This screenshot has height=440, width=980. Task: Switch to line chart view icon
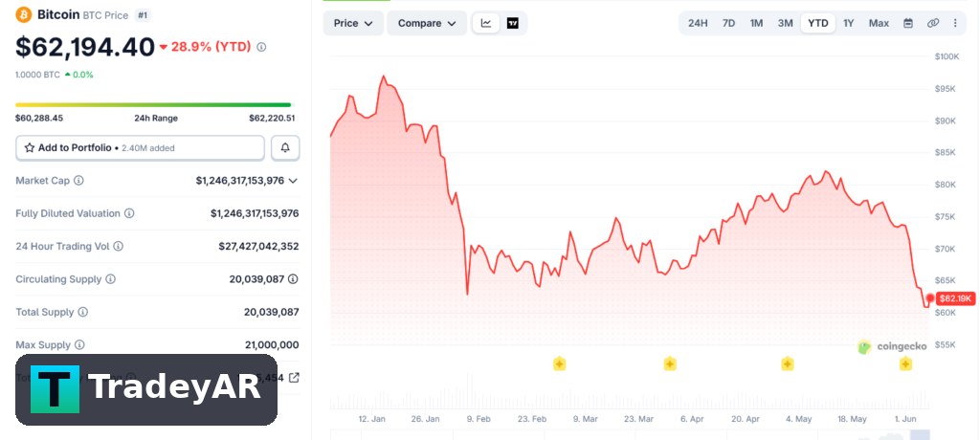coord(485,23)
